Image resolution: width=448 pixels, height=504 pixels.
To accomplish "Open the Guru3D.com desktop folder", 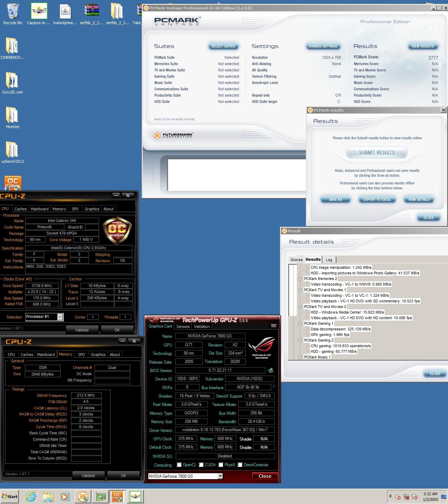I will [x=13, y=83].
